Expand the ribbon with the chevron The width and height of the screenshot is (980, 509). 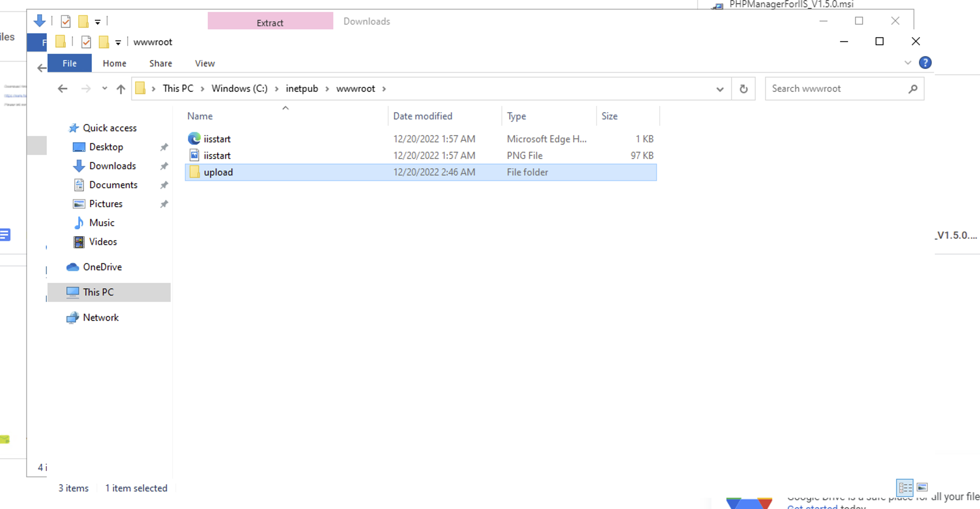coord(908,62)
